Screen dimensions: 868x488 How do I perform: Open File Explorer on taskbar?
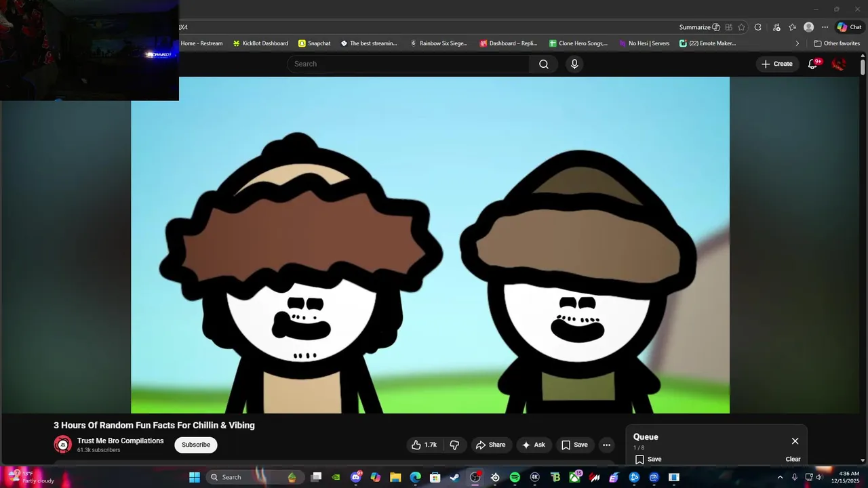point(395,477)
